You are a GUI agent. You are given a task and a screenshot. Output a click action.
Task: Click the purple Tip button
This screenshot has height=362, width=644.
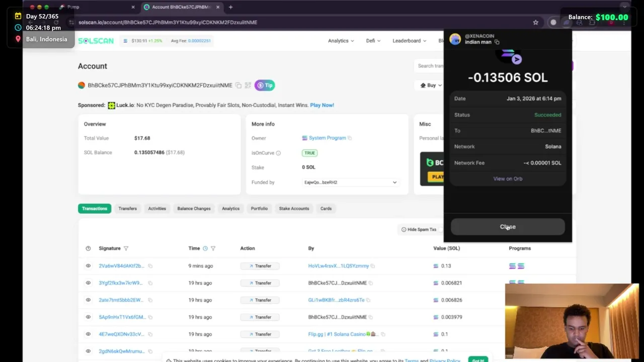pos(265,85)
